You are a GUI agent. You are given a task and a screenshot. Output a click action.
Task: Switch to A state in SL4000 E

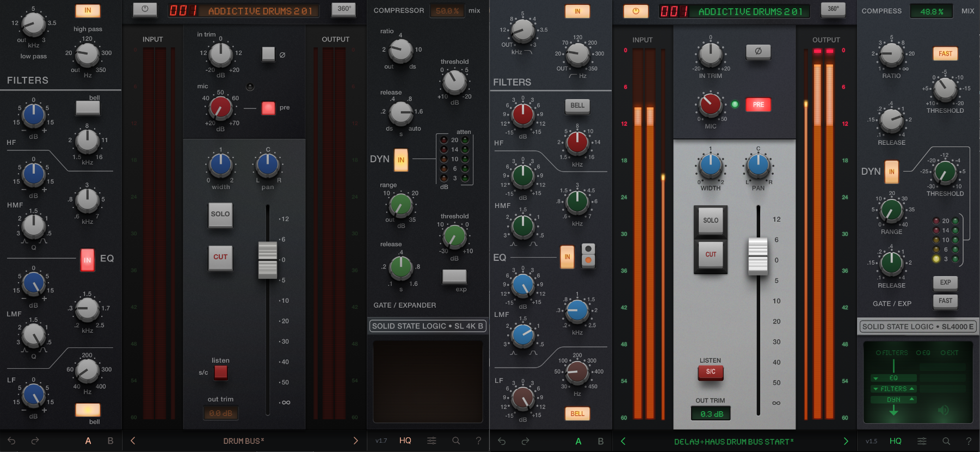pyautogui.click(x=578, y=441)
